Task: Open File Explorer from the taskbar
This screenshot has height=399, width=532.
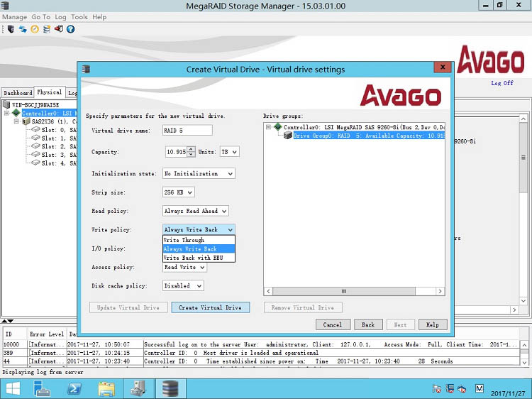Action: (106, 388)
